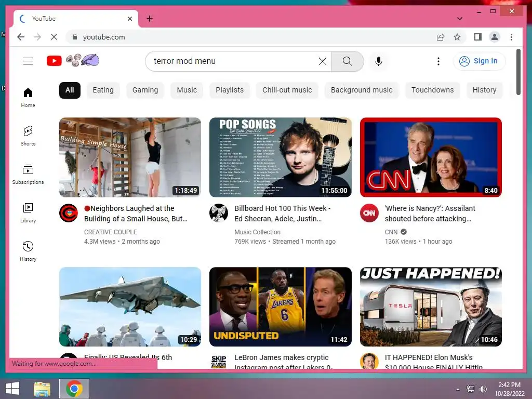
Task: Select the History filter chip
Action: click(485, 90)
